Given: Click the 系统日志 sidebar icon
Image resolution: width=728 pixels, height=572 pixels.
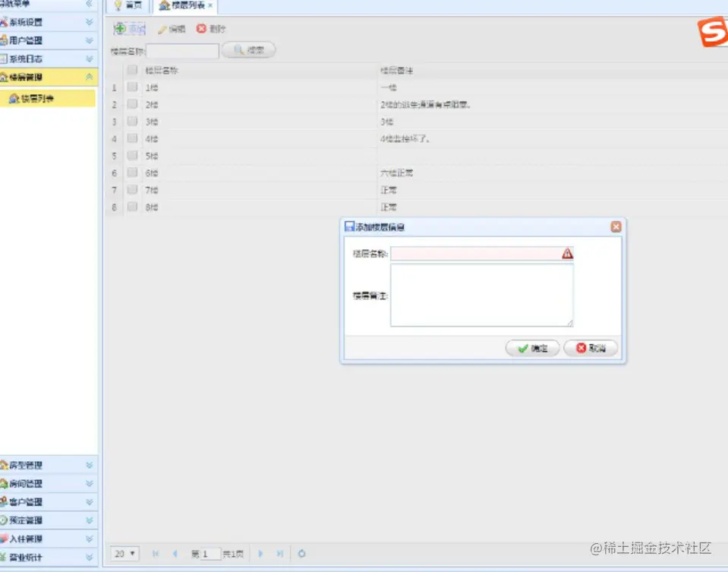Looking at the screenshot, I should [4, 59].
